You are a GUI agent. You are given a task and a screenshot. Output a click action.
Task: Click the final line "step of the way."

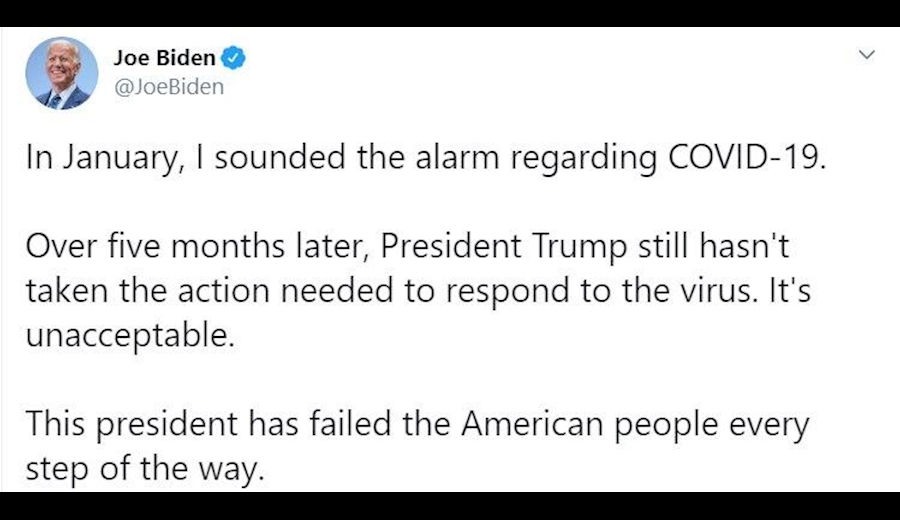click(145, 468)
